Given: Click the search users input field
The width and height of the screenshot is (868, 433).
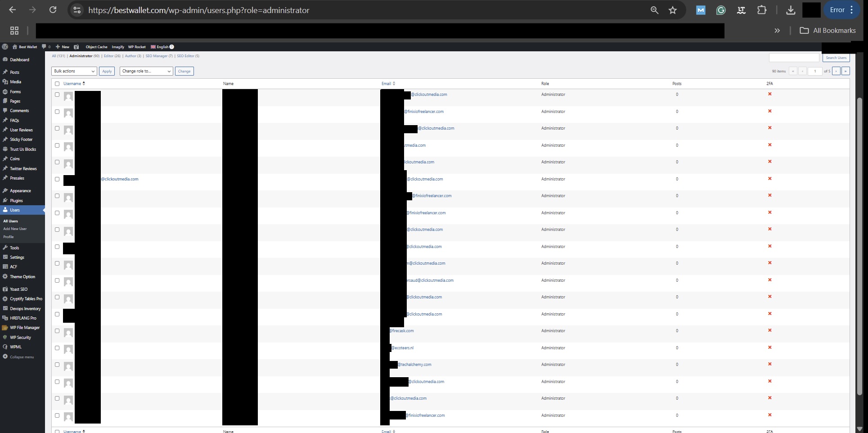Looking at the screenshot, I should coord(794,58).
